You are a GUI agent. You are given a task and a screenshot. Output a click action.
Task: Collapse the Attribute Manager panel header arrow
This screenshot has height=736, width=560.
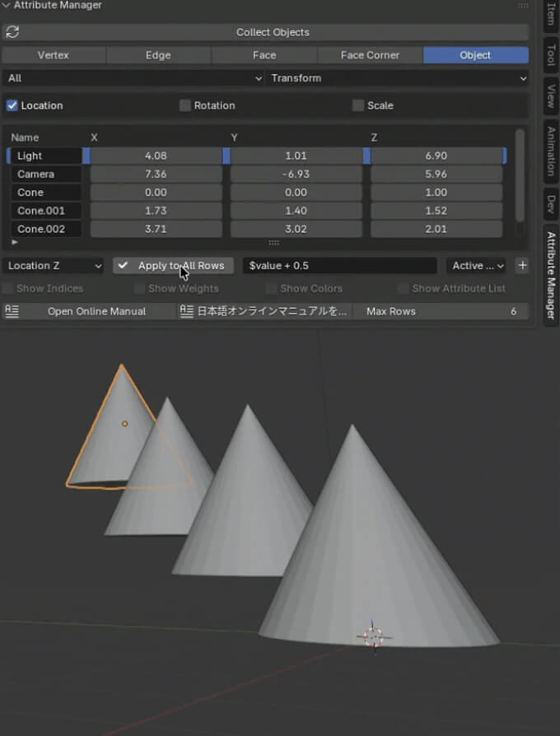pos(7,6)
